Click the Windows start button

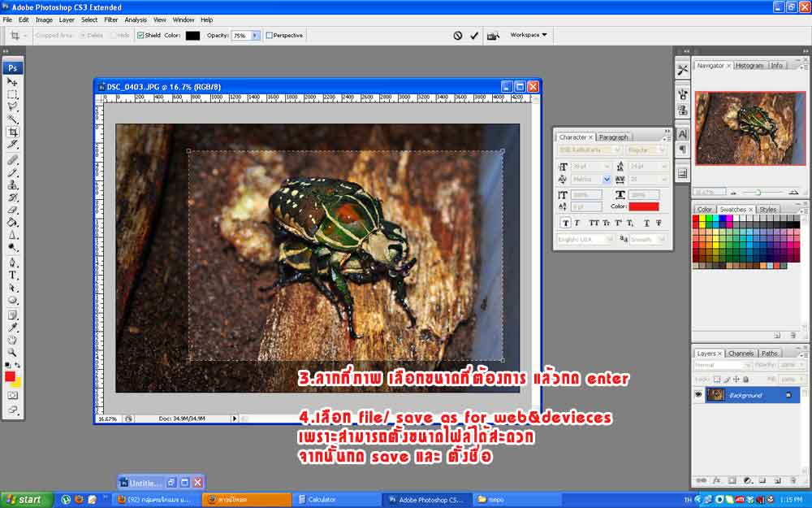tap(24, 499)
